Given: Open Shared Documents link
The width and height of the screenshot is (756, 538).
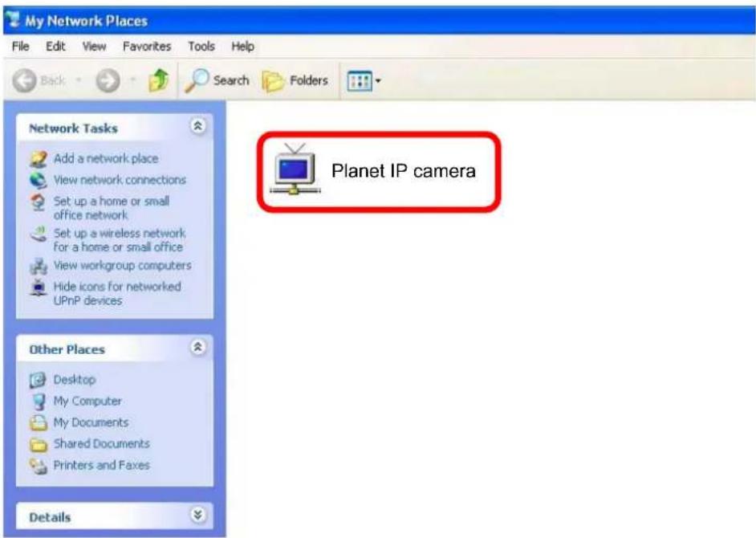Looking at the screenshot, I should pos(102,443).
